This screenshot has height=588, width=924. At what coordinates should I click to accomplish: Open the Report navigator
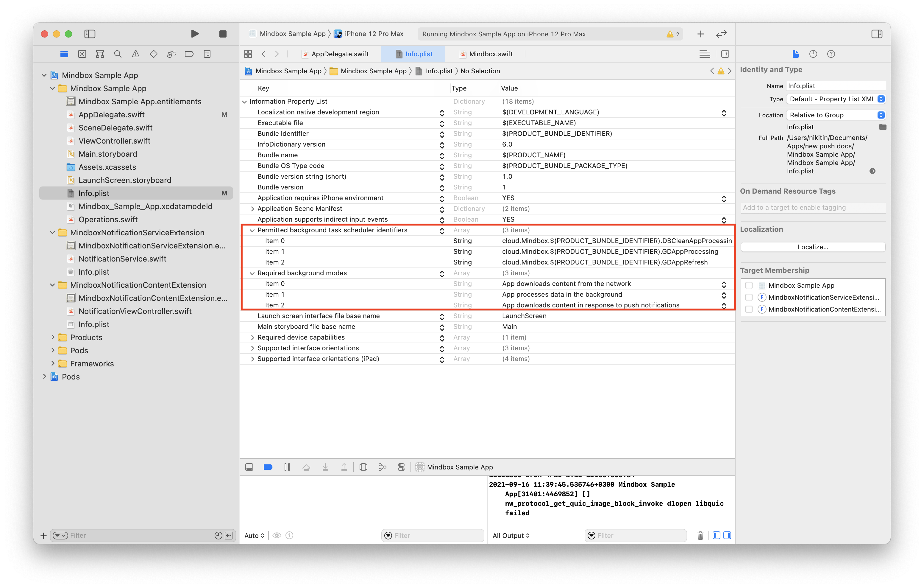207,54
